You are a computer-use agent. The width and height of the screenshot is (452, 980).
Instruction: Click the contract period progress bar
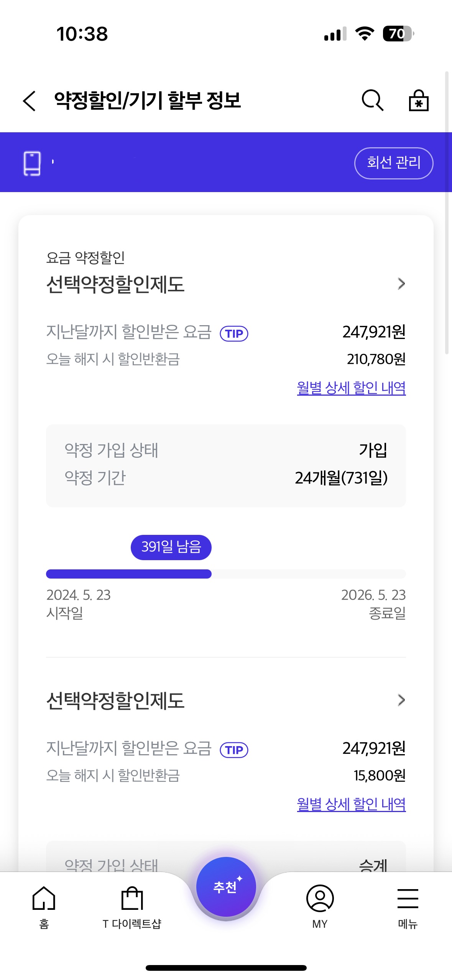[x=226, y=574]
